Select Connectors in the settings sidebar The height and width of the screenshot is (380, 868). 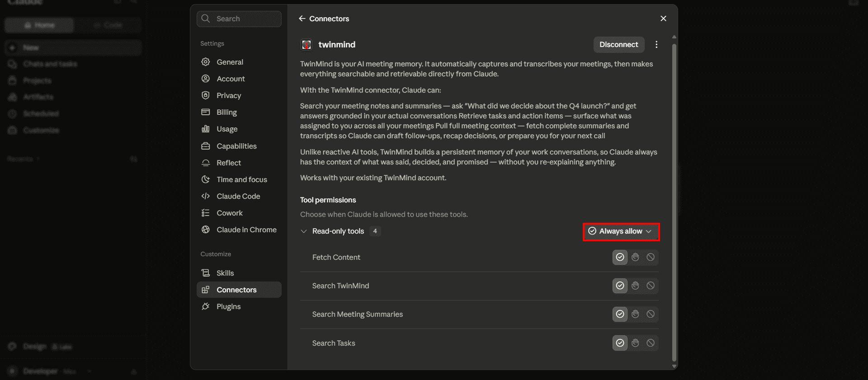tap(239, 290)
